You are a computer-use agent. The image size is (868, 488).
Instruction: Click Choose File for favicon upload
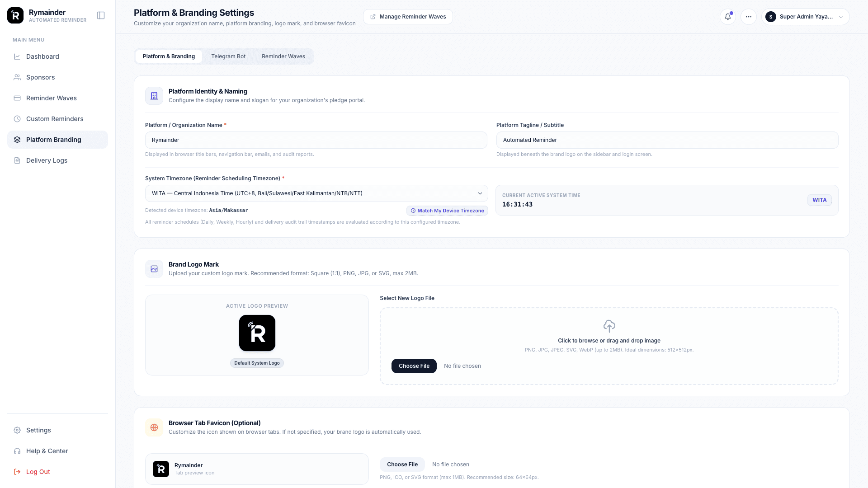(402, 465)
